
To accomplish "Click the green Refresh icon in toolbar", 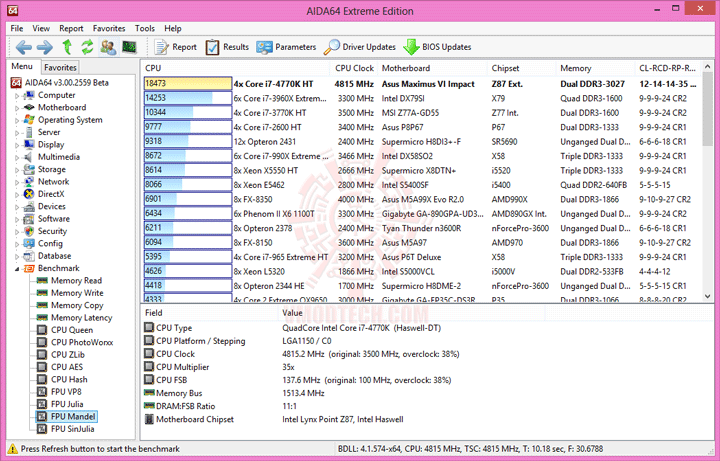I will point(87,47).
